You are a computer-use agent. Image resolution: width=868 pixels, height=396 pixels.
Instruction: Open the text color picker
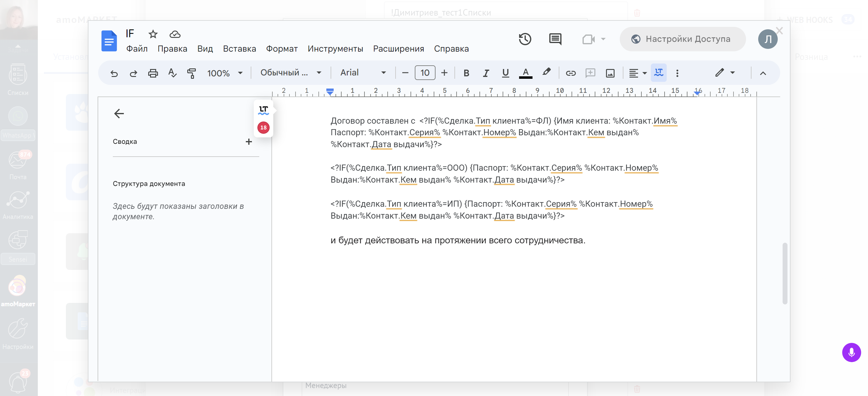525,73
